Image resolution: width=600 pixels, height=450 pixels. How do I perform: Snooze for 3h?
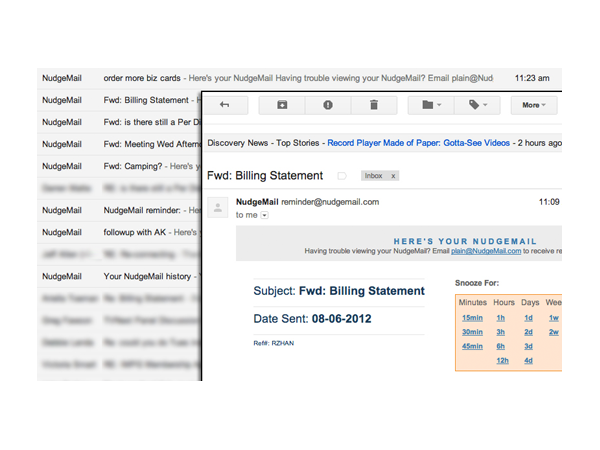pyautogui.click(x=501, y=332)
